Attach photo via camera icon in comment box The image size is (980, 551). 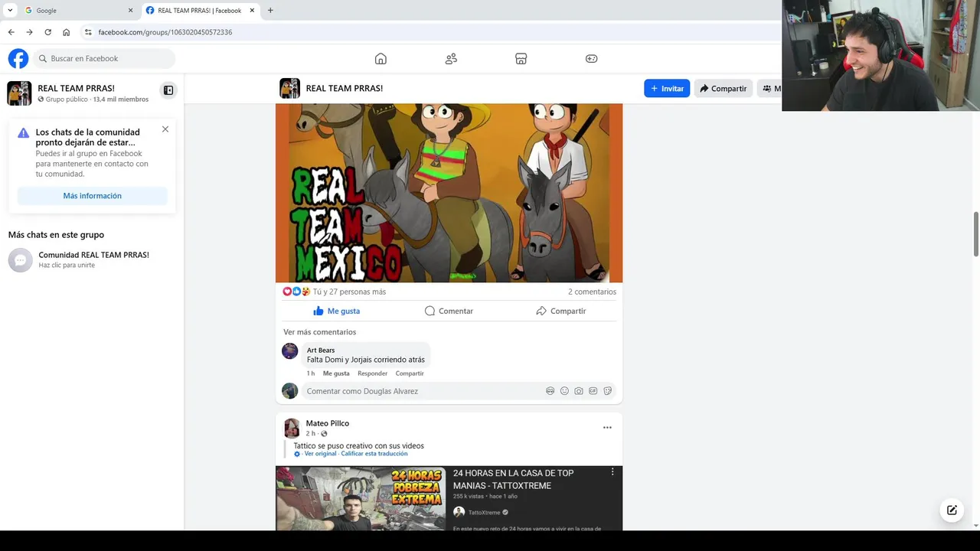(x=579, y=391)
